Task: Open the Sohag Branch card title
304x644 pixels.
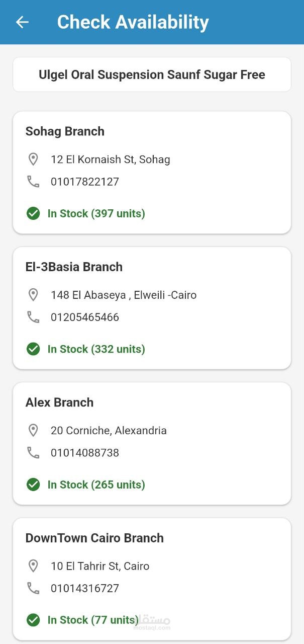Action: (65, 131)
